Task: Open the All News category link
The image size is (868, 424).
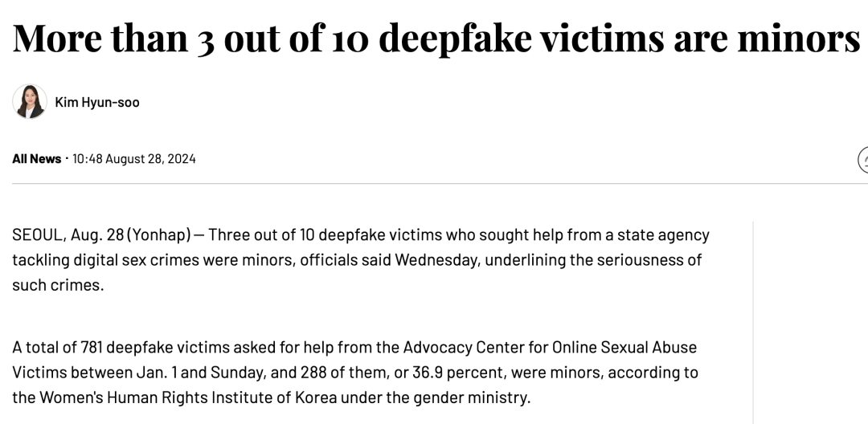Action: 36,159
